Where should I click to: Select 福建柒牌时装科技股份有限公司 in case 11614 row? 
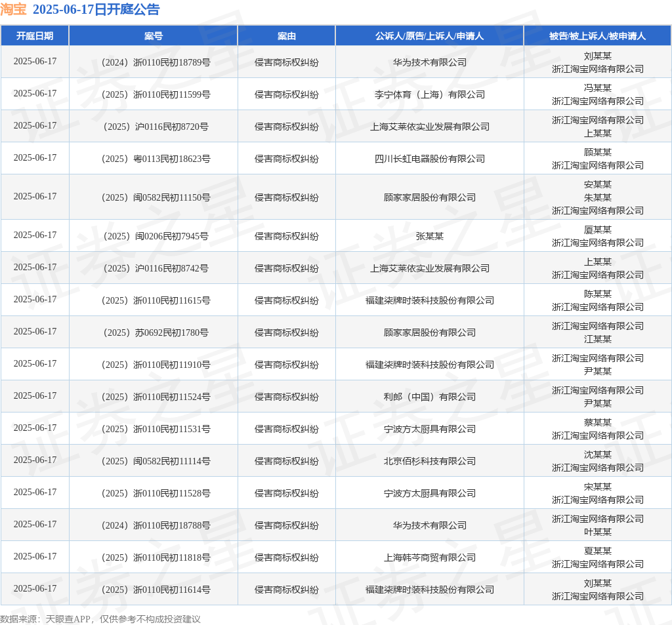coord(429,590)
